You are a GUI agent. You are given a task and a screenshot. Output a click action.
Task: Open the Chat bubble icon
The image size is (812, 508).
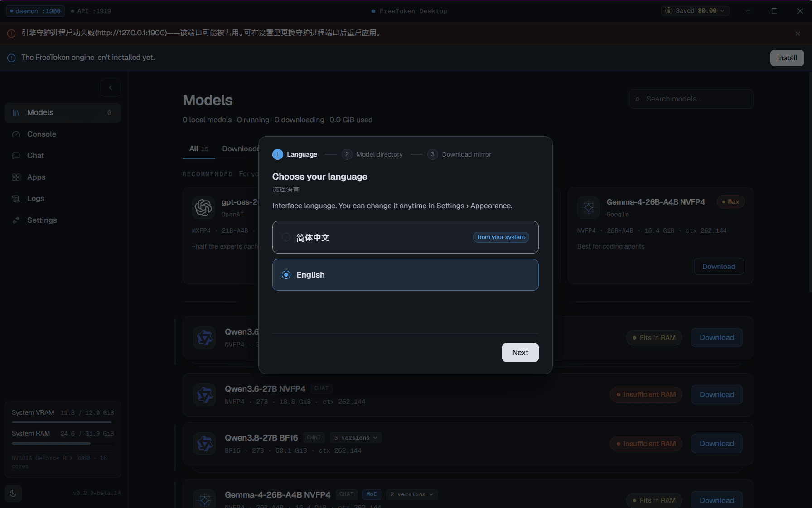tap(16, 156)
